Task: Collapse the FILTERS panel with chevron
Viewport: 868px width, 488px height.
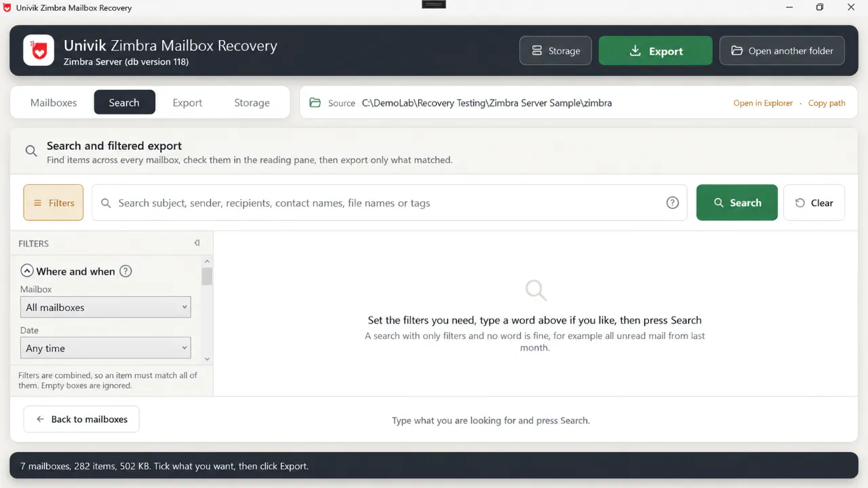Action: [197, 243]
